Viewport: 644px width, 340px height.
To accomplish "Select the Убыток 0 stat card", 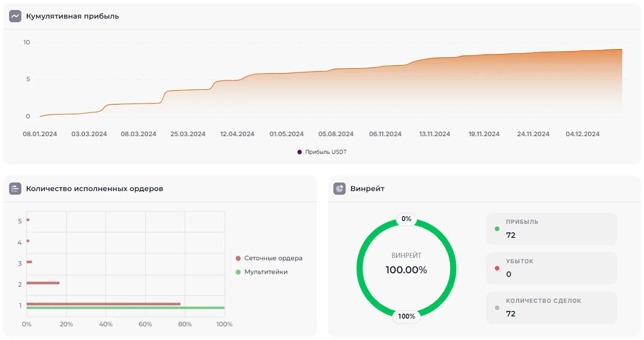I will pyautogui.click(x=551, y=268).
